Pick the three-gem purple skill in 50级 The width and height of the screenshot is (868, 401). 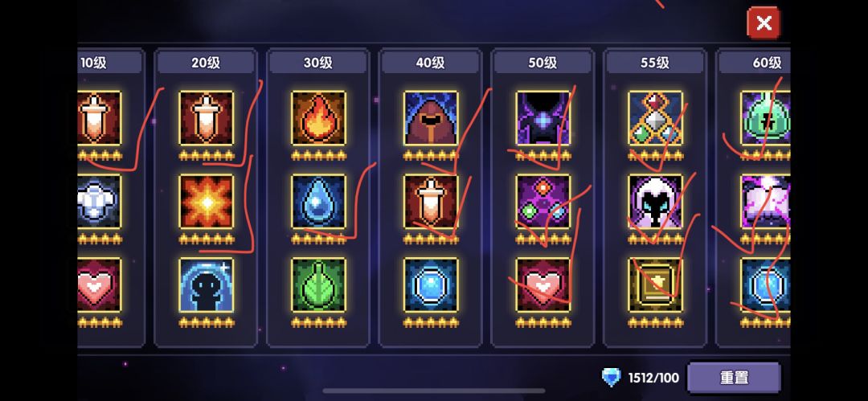543,202
